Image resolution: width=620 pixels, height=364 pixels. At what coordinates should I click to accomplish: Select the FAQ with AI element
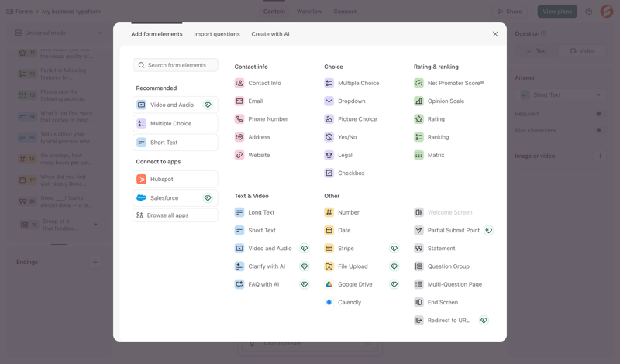pos(257,284)
